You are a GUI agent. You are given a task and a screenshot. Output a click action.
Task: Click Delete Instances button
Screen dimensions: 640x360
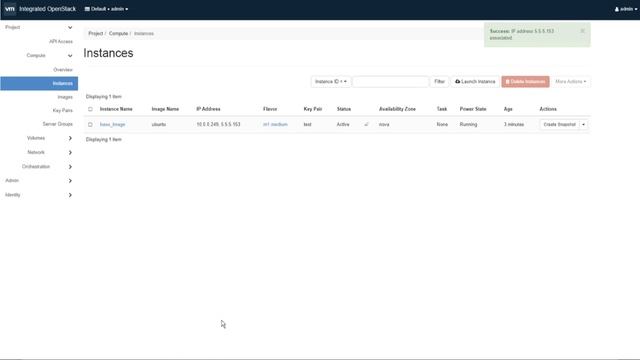point(525,82)
